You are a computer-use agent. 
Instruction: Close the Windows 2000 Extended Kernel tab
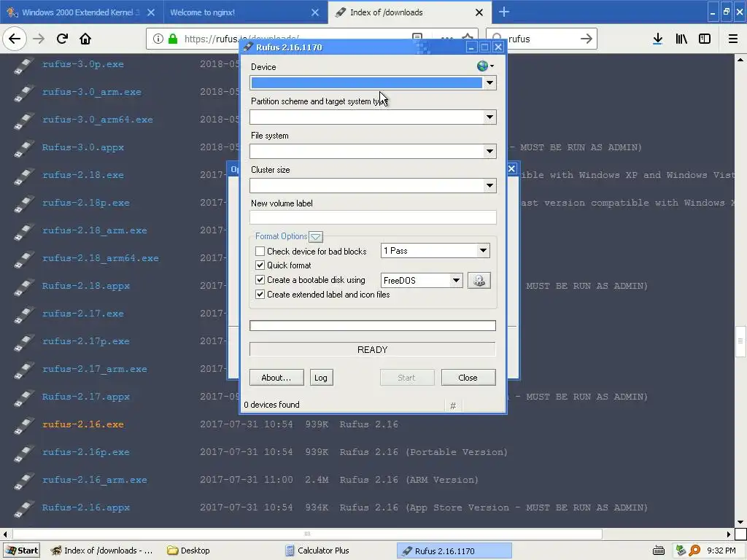151,12
